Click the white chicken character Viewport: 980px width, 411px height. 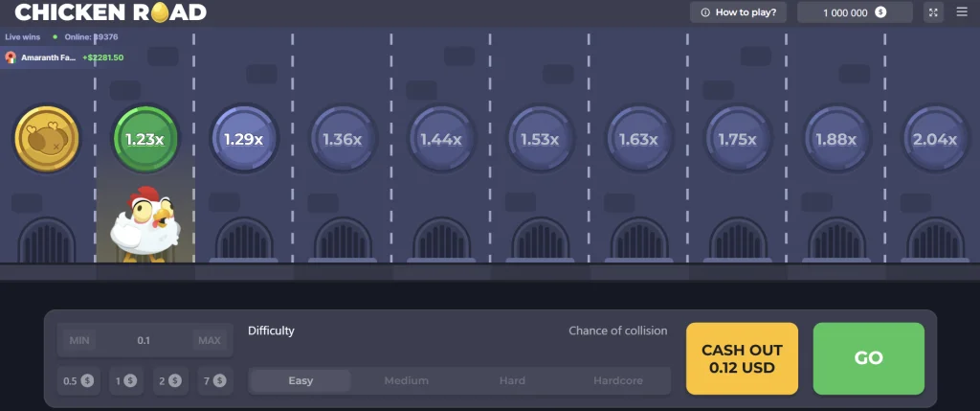[x=145, y=224]
